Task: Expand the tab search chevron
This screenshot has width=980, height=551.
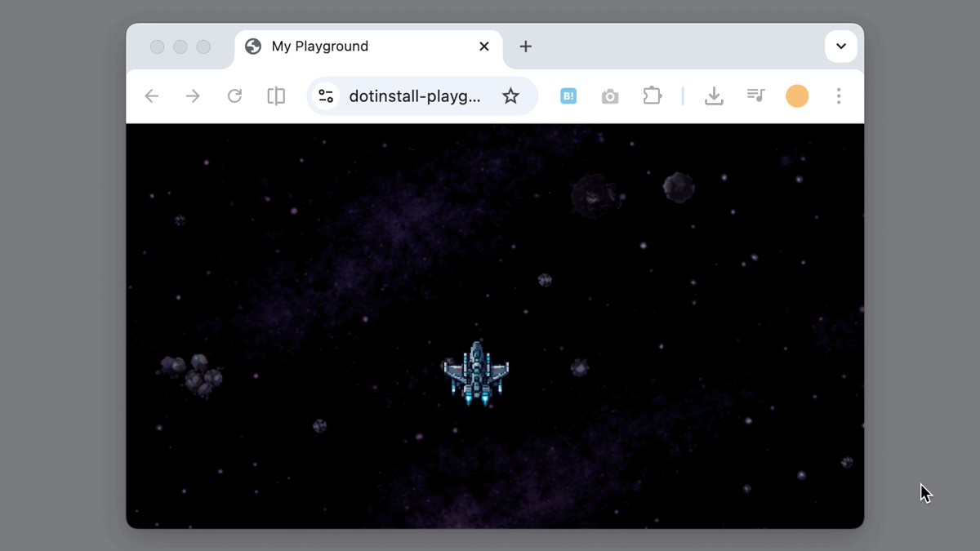Action: coord(840,47)
